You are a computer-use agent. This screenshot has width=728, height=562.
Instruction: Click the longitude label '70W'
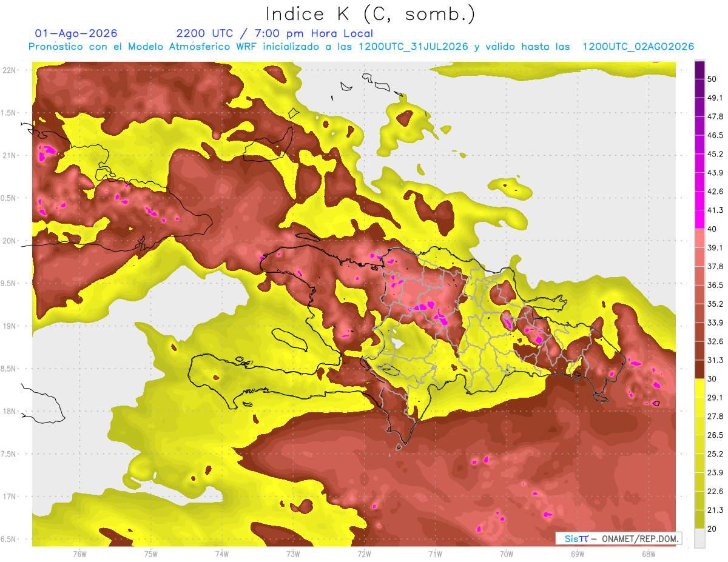point(507,554)
